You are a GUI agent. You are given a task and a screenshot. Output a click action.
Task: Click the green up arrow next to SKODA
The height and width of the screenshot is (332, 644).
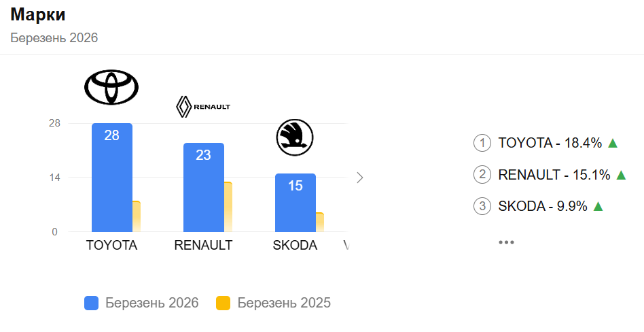click(x=598, y=206)
